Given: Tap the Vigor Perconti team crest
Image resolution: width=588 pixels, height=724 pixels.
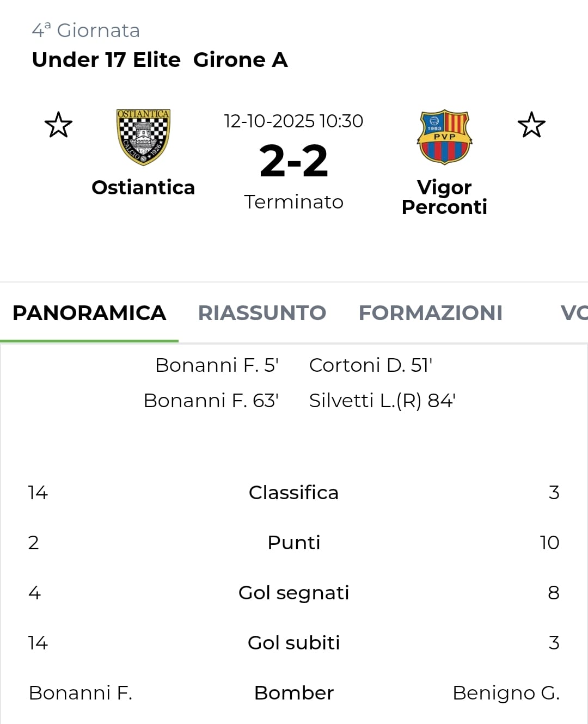Looking at the screenshot, I should coord(444,137).
